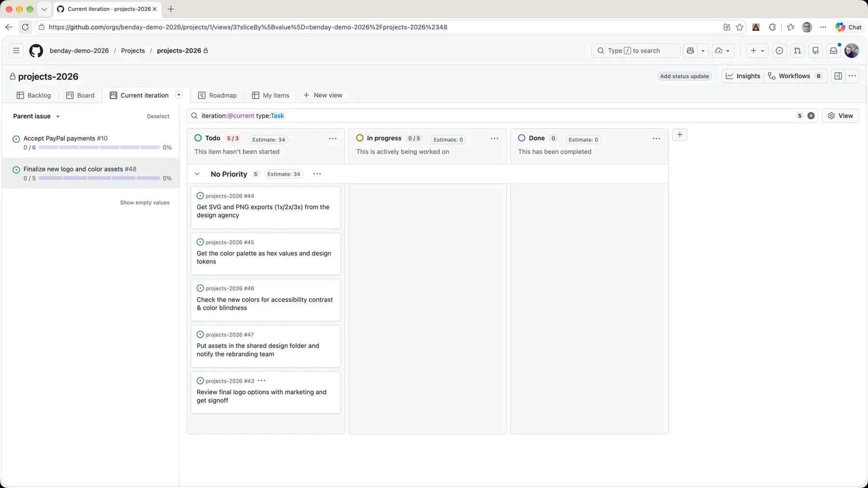The width and height of the screenshot is (868, 488).
Task: Switch to the Board tab
Action: 80,95
